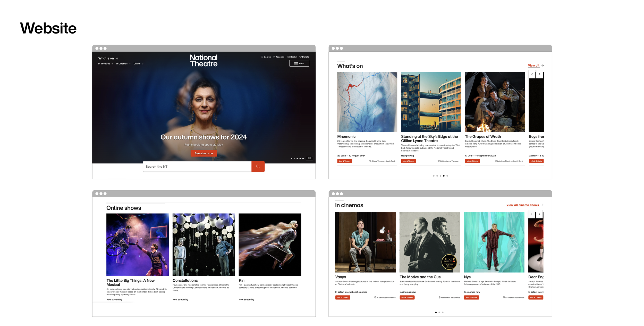Open What's on arrow link in header
Image resolution: width=644 pixels, height=326 pixels.
[108, 58]
